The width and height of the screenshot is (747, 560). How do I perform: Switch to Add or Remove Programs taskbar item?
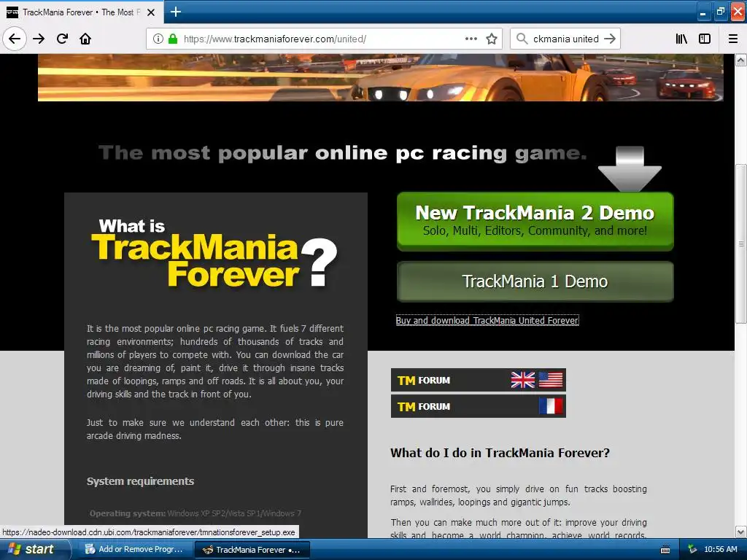(x=134, y=549)
